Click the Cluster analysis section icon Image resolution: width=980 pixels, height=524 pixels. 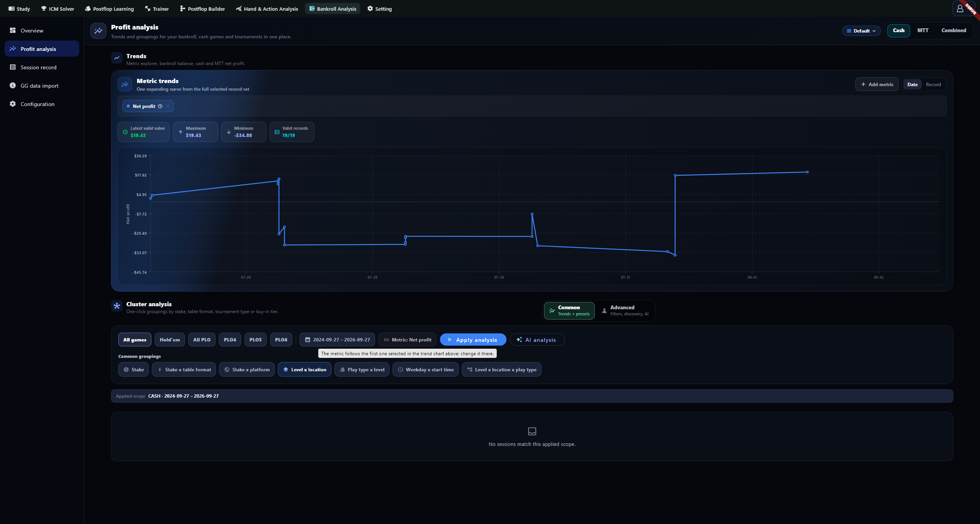117,306
